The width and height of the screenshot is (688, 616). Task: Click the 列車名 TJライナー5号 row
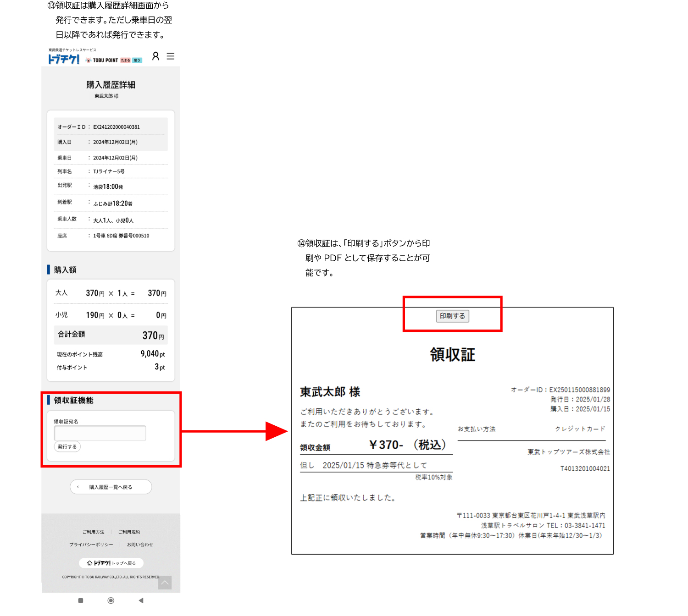point(111,171)
